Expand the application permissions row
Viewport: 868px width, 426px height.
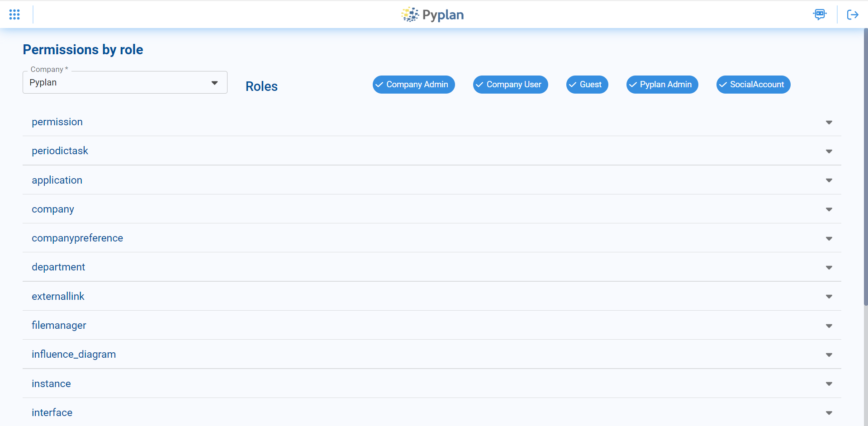[829, 180]
